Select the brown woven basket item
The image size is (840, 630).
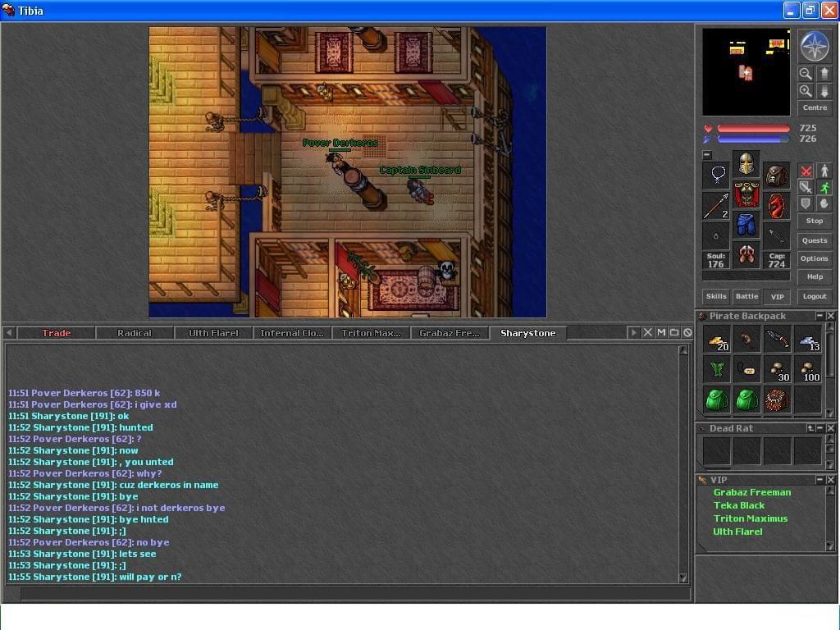[778, 400]
